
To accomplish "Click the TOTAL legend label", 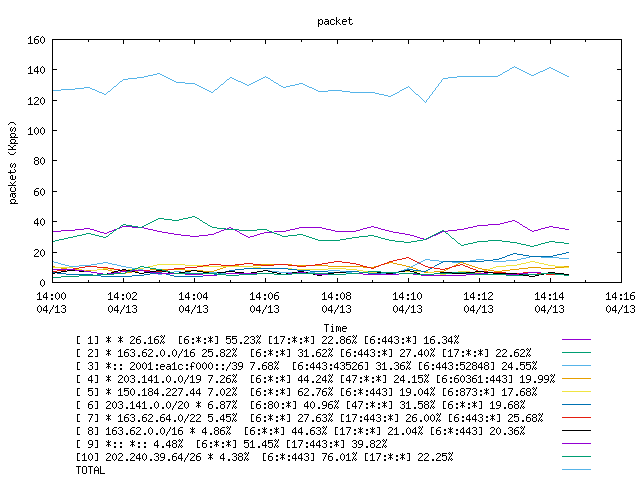I will point(90,470).
